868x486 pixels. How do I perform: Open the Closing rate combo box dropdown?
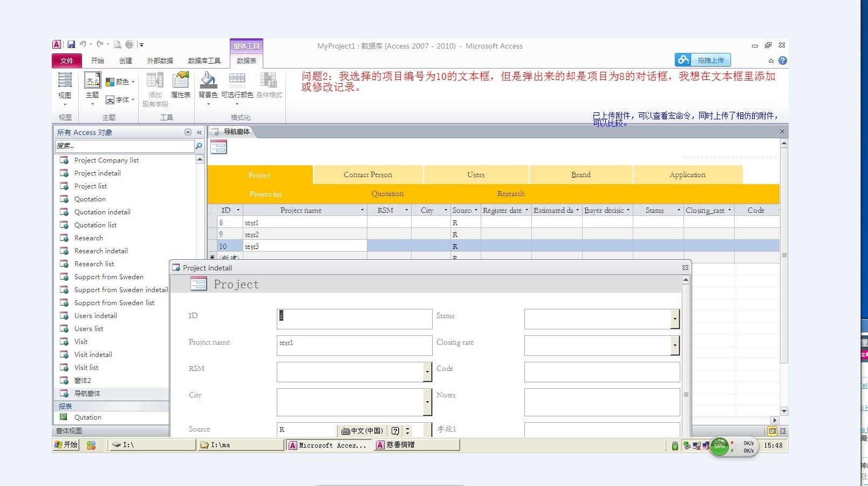(x=675, y=346)
